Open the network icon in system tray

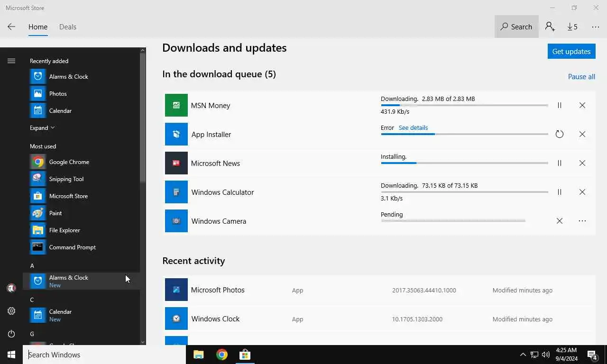coord(534,355)
